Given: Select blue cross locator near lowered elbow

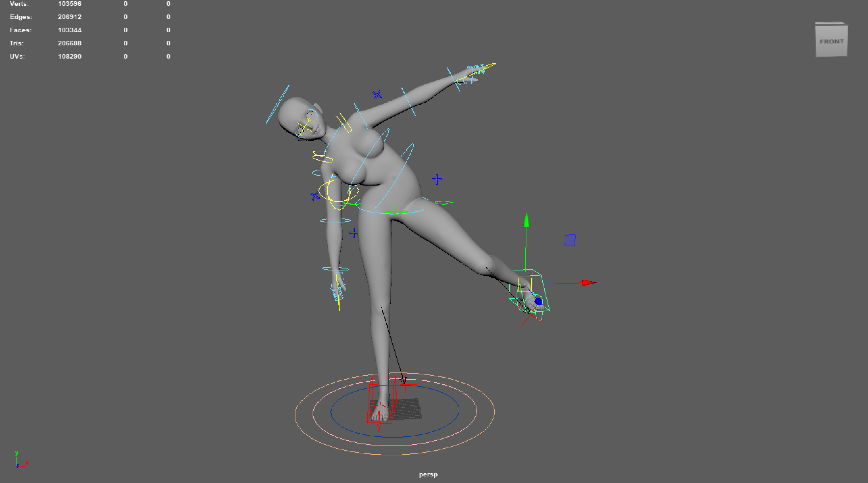Looking at the screenshot, I should (x=315, y=196).
